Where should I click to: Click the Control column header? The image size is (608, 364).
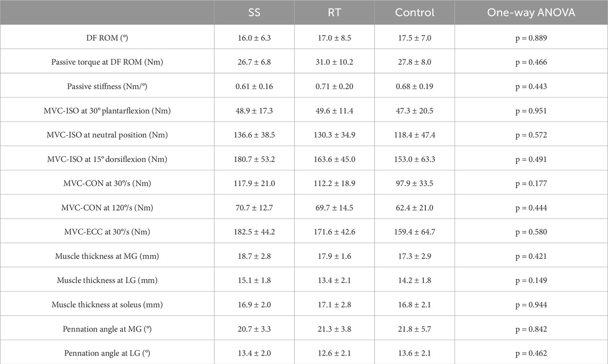415,12
